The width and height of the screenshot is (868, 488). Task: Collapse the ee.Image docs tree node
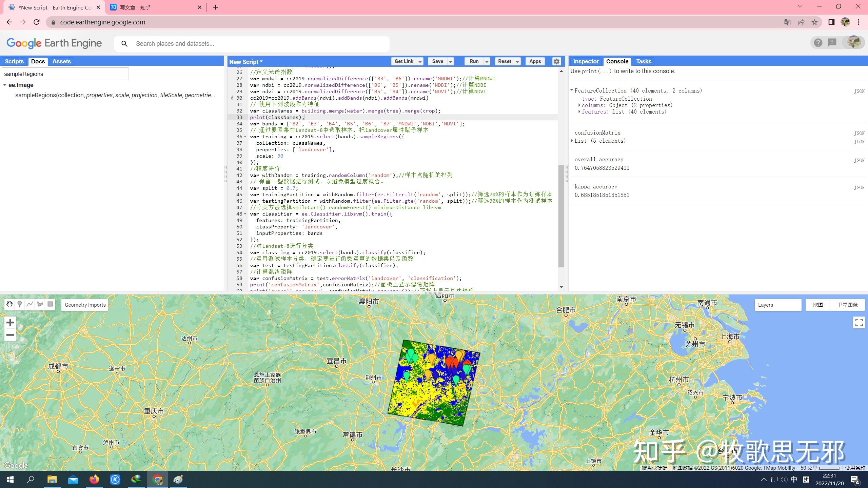5,85
